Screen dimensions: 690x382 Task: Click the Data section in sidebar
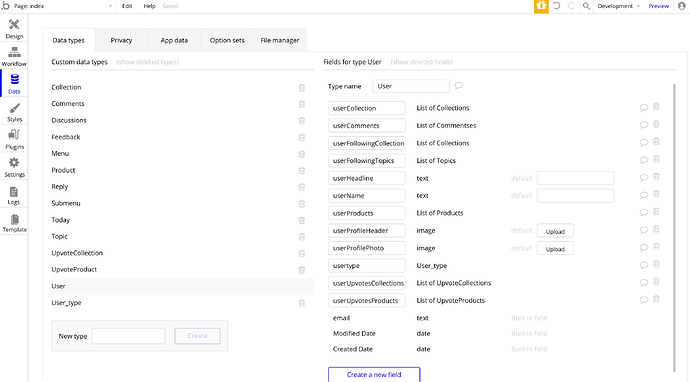tap(14, 84)
